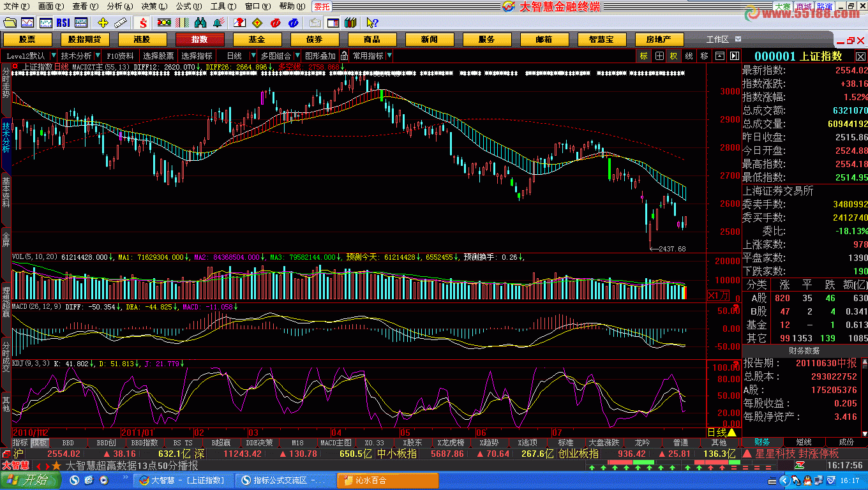868x490 pixels.
Task: Click the lock icon beside 图形叠加
Action: tap(344, 56)
